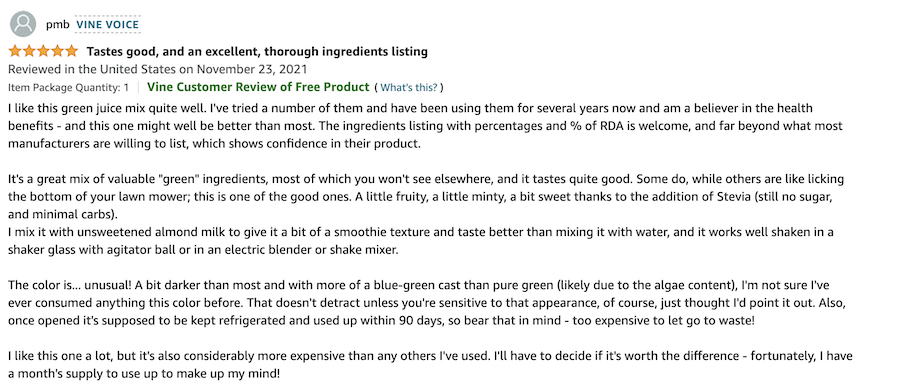Click the reviewer profile avatar icon

point(23,24)
